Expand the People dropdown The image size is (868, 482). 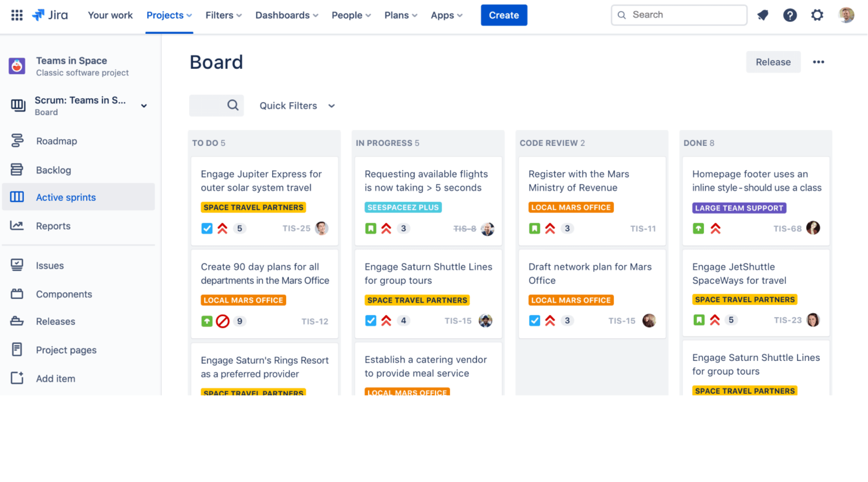click(351, 15)
